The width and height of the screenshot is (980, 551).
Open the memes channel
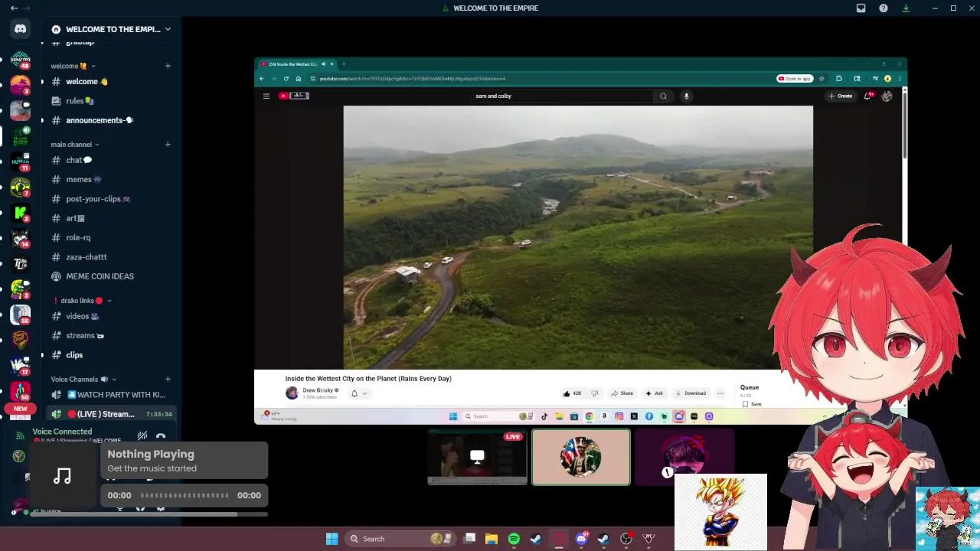(x=110, y=179)
